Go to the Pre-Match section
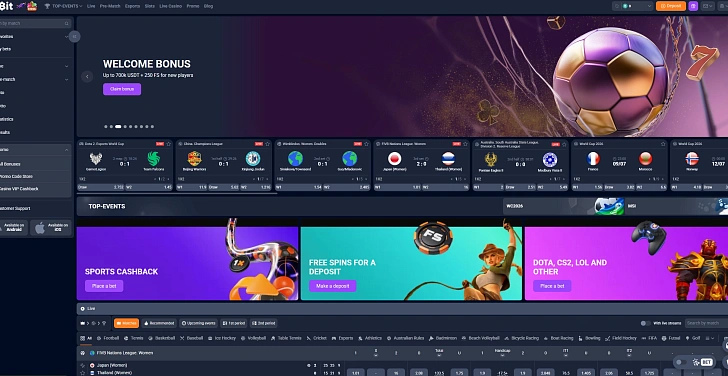728x376 pixels. pyautogui.click(x=110, y=6)
